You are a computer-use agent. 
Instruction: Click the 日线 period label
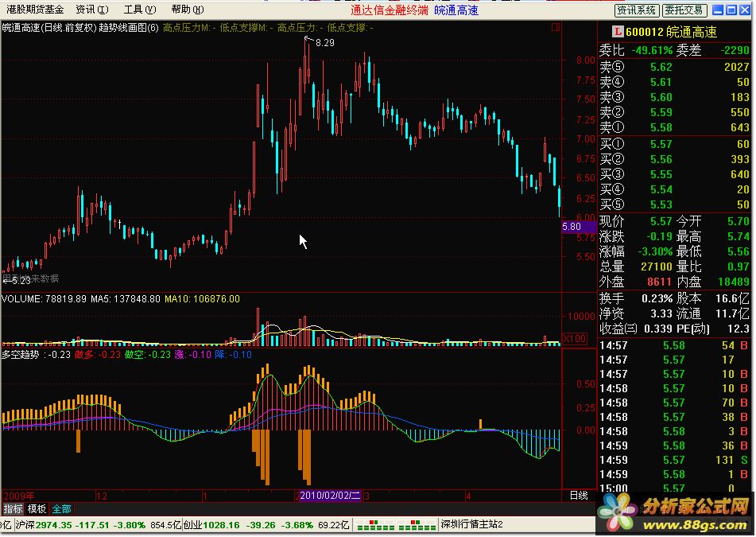[x=579, y=495]
